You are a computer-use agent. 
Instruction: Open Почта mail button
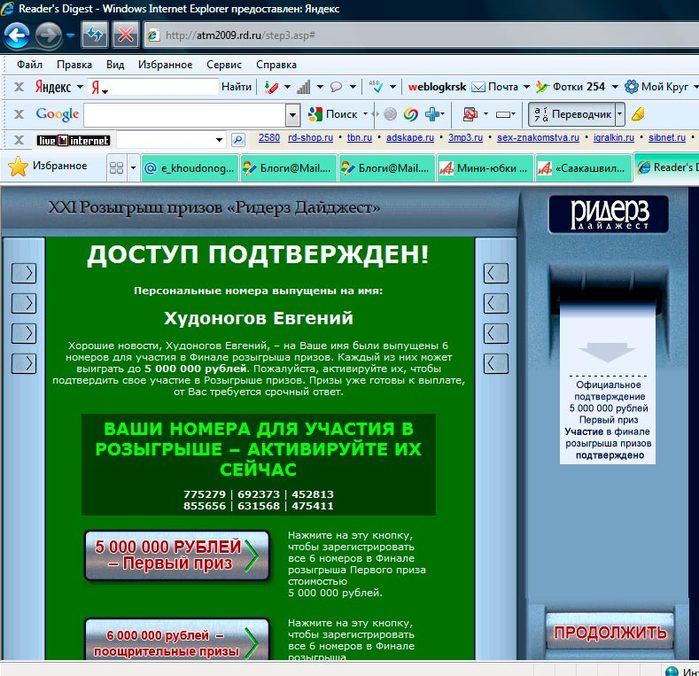click(x=495, y=87)
